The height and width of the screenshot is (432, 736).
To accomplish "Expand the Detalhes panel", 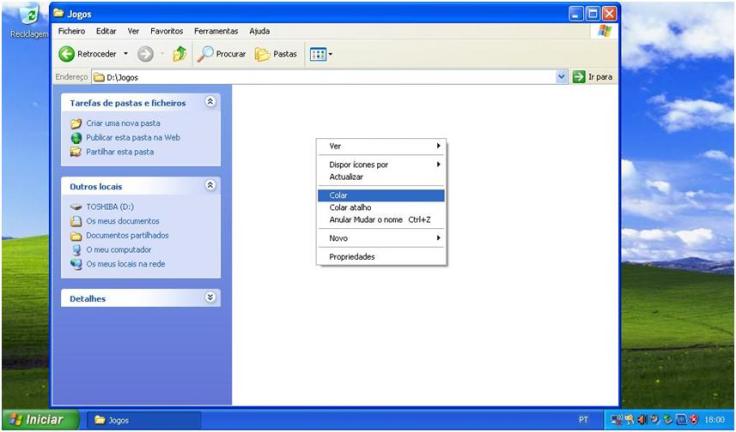I will click(210, 298).
